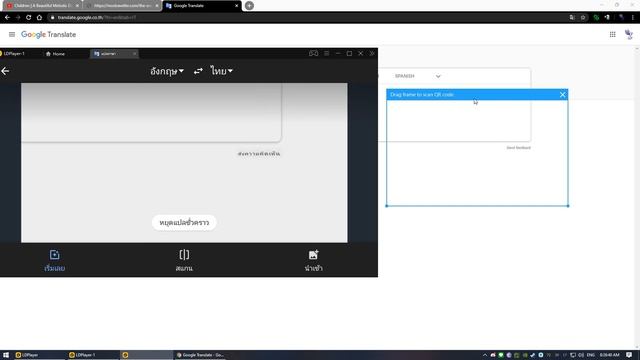Bookmark this page with the star icon
Image resolution: width=640 pixels, height=360 pixels.
click(583, 18)
